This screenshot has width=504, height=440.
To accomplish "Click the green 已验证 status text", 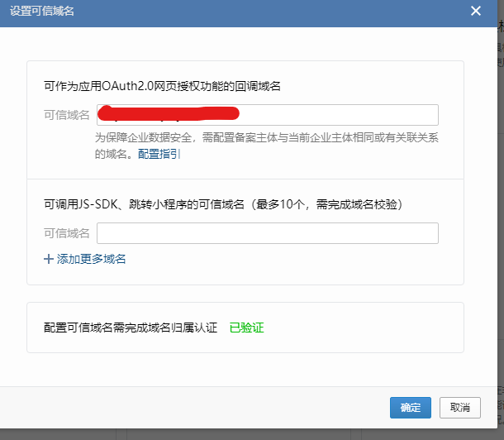I will pos(246,328).
